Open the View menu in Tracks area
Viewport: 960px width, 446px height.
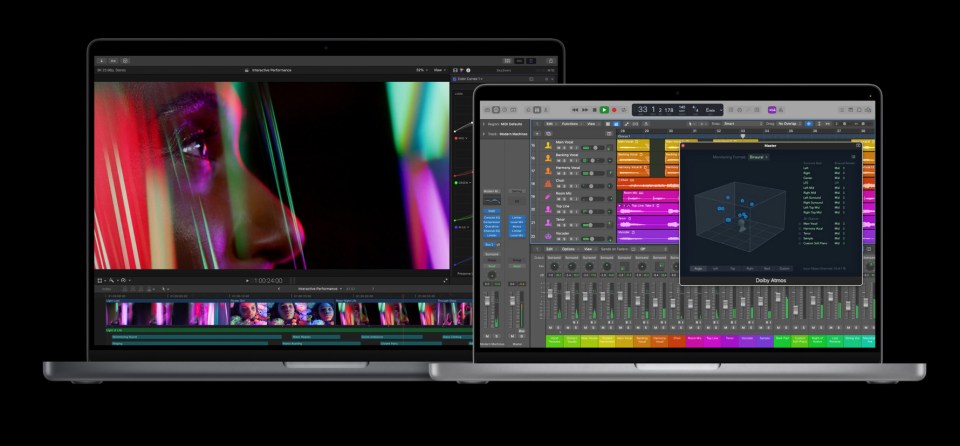click(x=591, y=124)
